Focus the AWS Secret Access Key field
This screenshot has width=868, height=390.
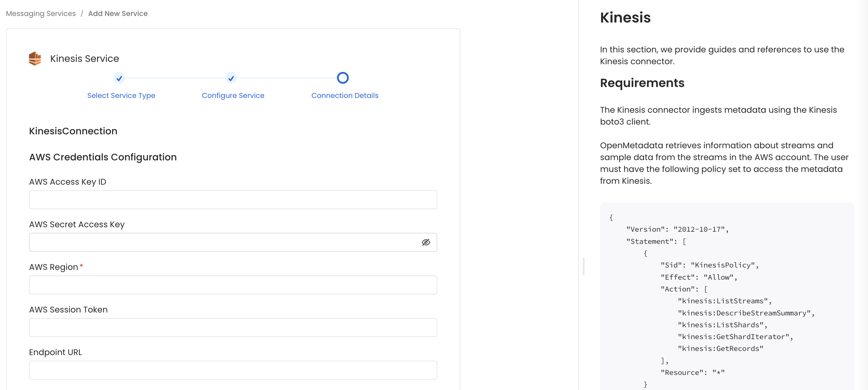(219, 242)
